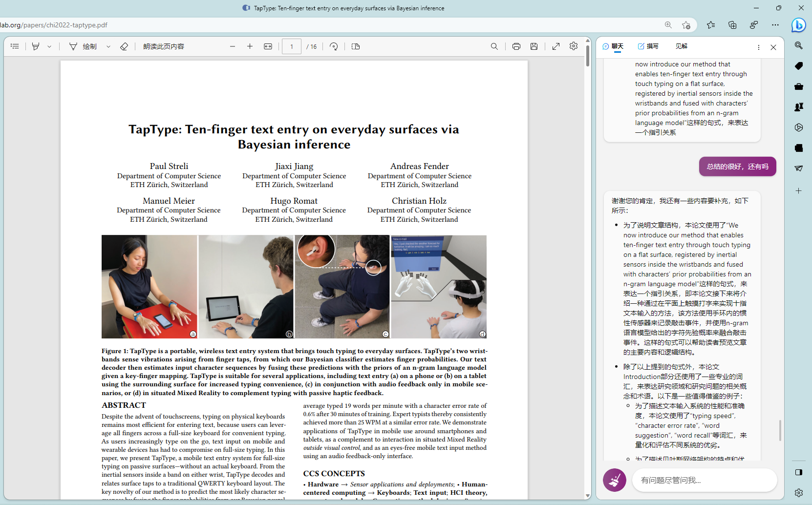This screenshot has width=812, height=505.
Task: Select the highlight tool
Action: (x=36, y=46)
